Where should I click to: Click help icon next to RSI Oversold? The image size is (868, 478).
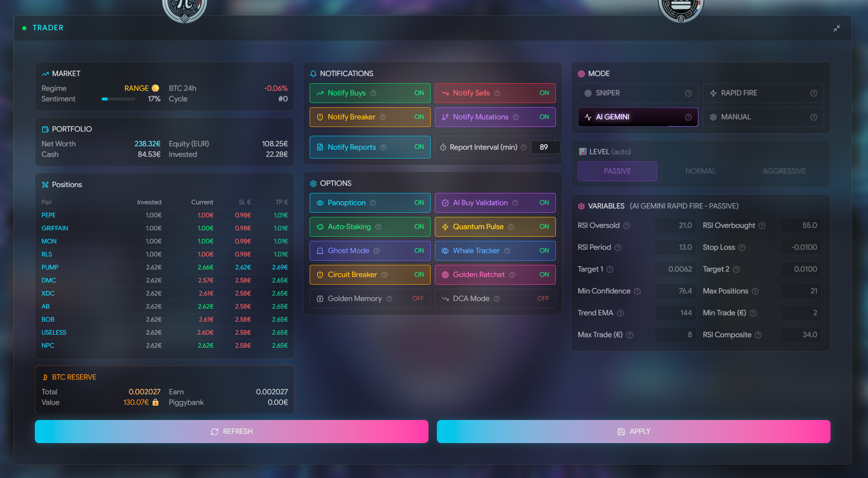pos(626,226)
